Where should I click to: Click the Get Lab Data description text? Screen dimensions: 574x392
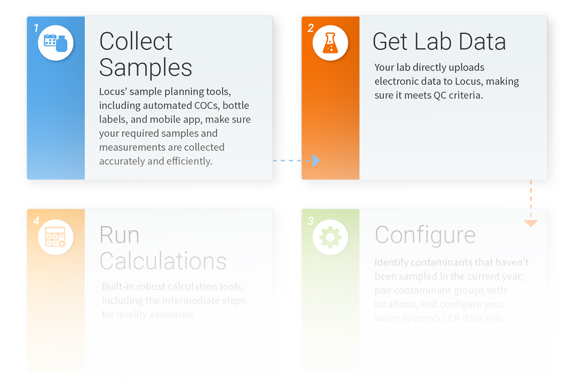[x=446, y=81]
